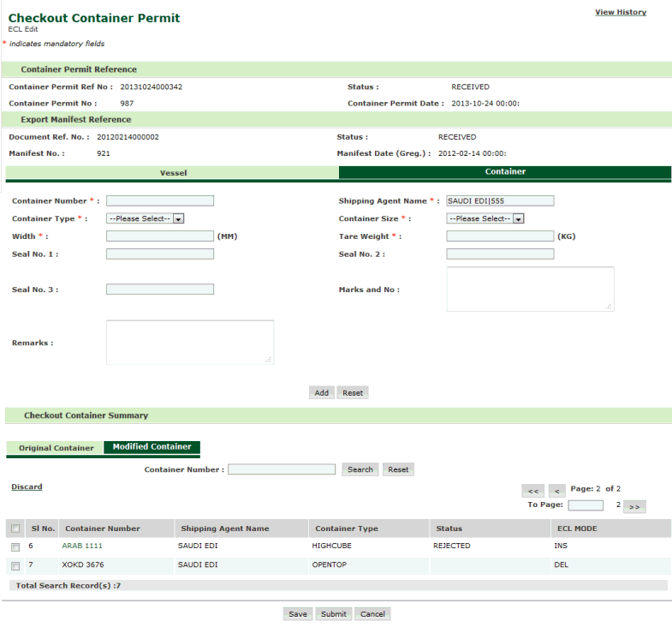Click the View History link
This screenshot has height=633, width=672.
pyautogui.click(x=621, y=12)
